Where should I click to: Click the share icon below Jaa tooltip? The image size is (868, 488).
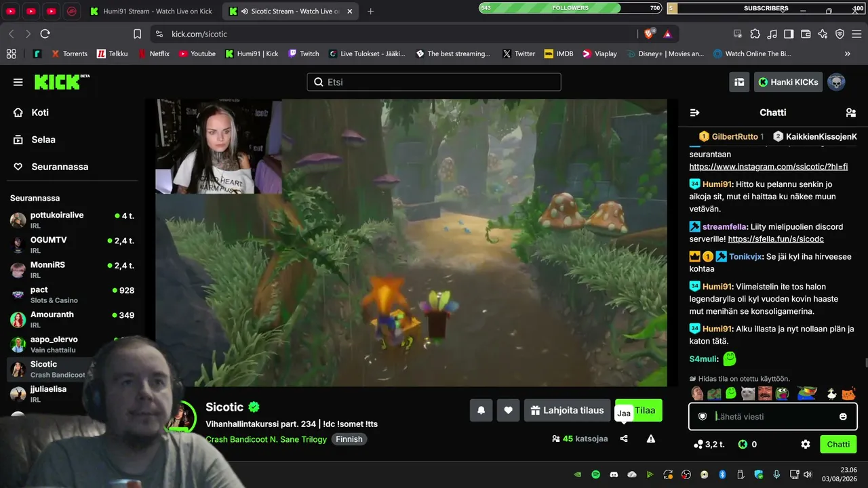[x=624, y=439]
